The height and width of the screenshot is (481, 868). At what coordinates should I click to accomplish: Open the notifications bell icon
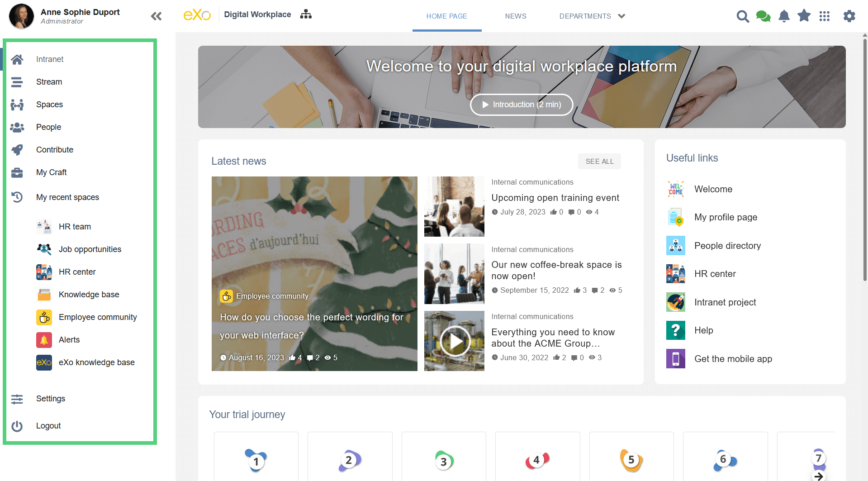coord(784,16)
